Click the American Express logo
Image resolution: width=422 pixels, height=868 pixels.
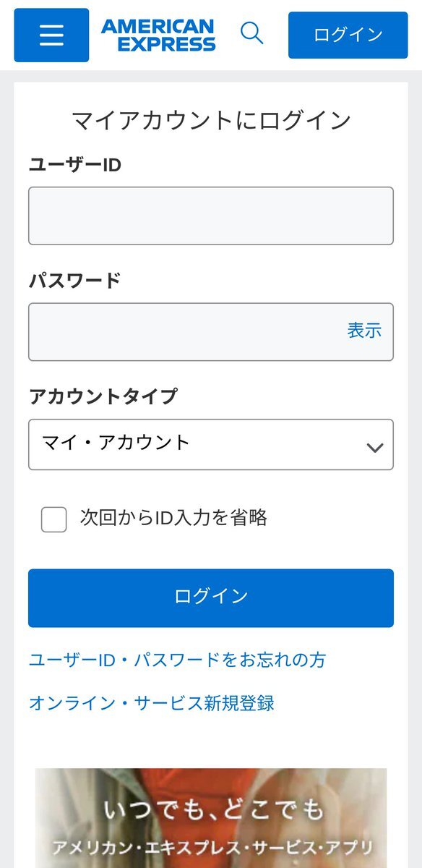[158, 35]
